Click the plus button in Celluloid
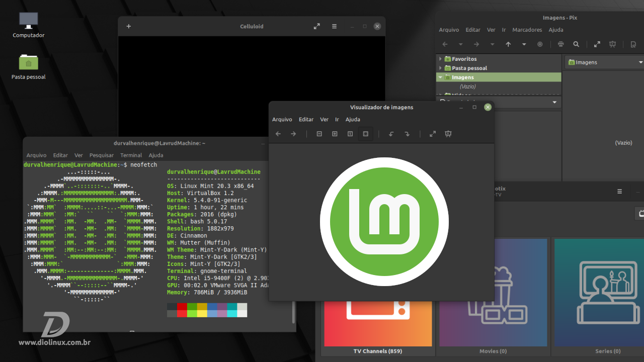Viewport: 644px width, 362px height. coord(128,26)
